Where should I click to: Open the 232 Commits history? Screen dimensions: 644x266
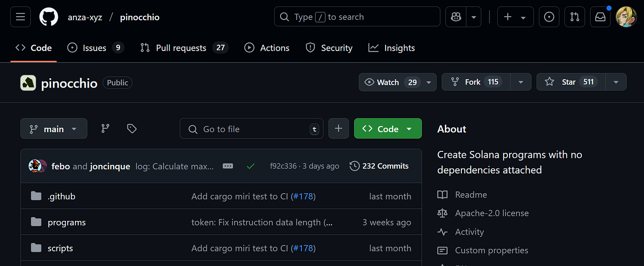point(379,166)
